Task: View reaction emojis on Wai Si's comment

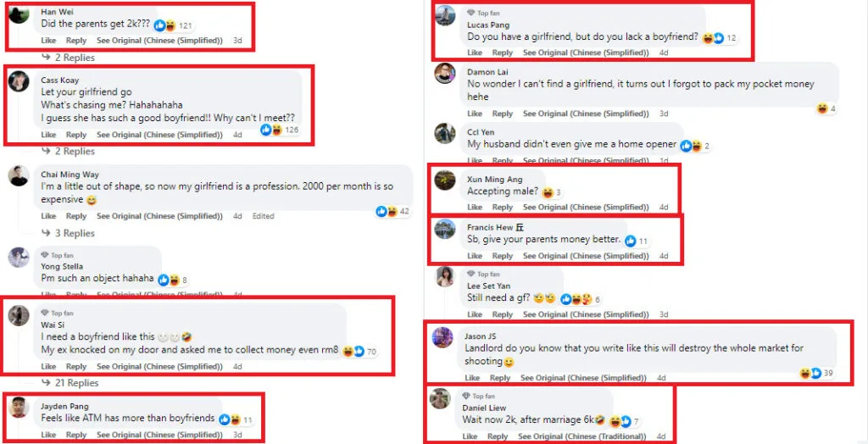Action: pyautogui.click(x=353, y=351)
